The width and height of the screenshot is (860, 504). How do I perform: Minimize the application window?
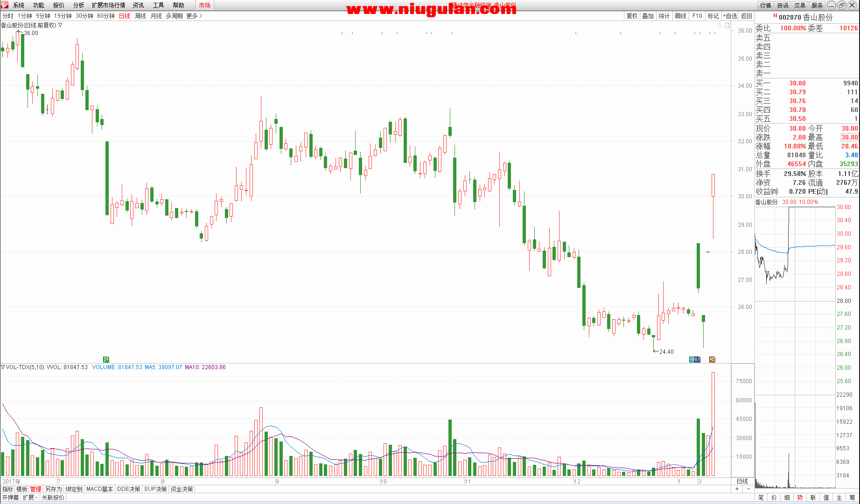click(x=832, y=5)
